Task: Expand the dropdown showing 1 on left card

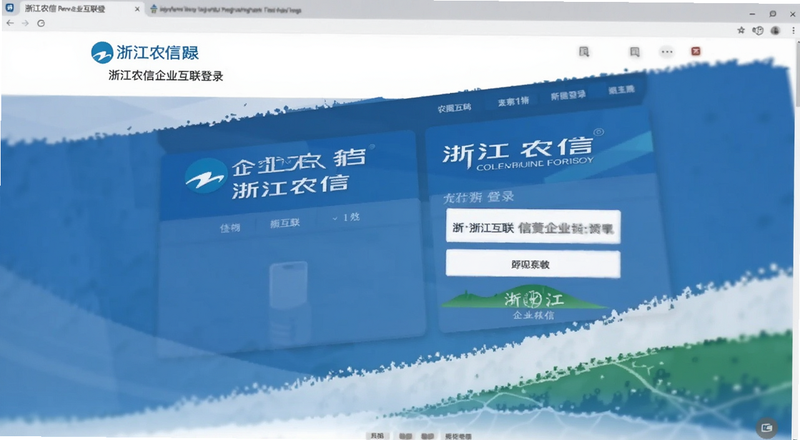Action: [346, 217]
